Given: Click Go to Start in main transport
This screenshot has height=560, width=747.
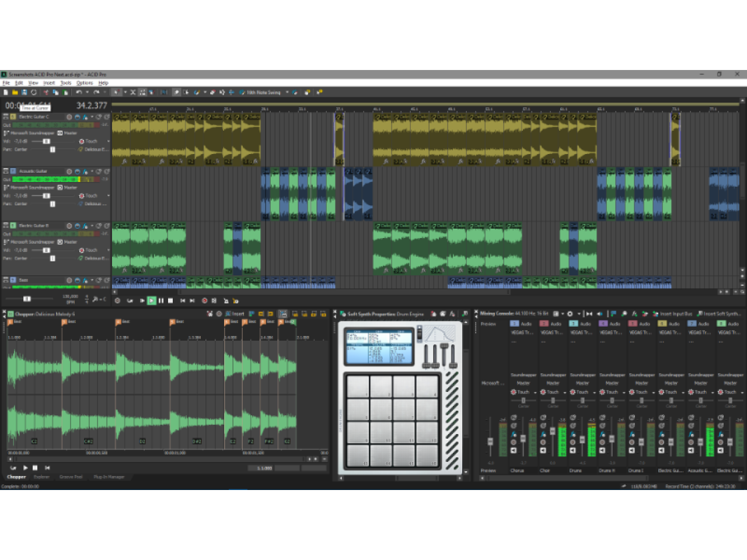Looking at the screenshot, I should coord(183,300).
